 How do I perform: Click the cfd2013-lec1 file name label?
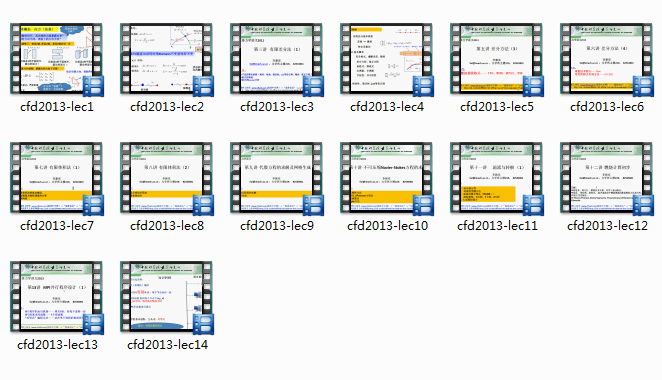point(57,107)
